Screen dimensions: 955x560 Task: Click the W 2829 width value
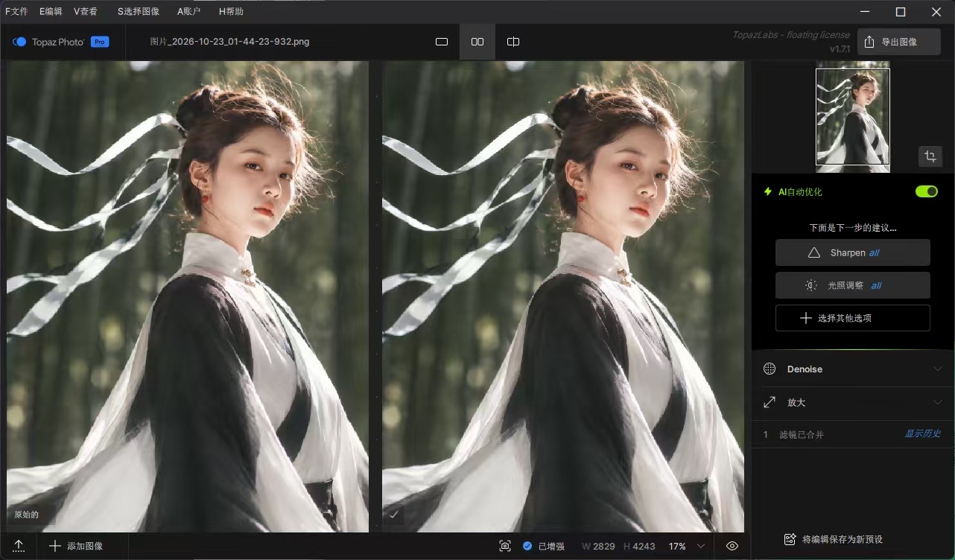598,546
